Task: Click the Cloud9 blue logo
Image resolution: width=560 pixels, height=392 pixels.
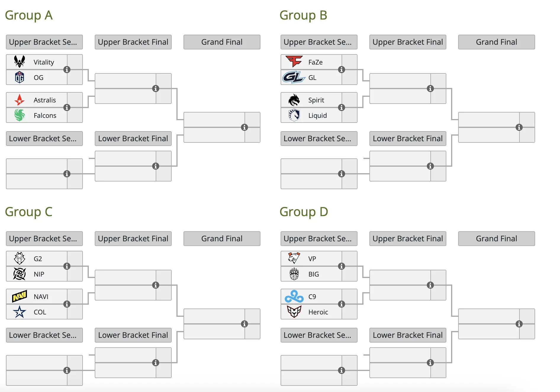Action: click(x=294, y=296)
